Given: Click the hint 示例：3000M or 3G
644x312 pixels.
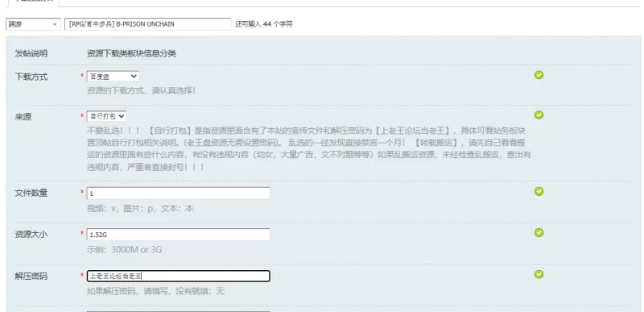Looking at the screenshot, I should tap(124, 249).
